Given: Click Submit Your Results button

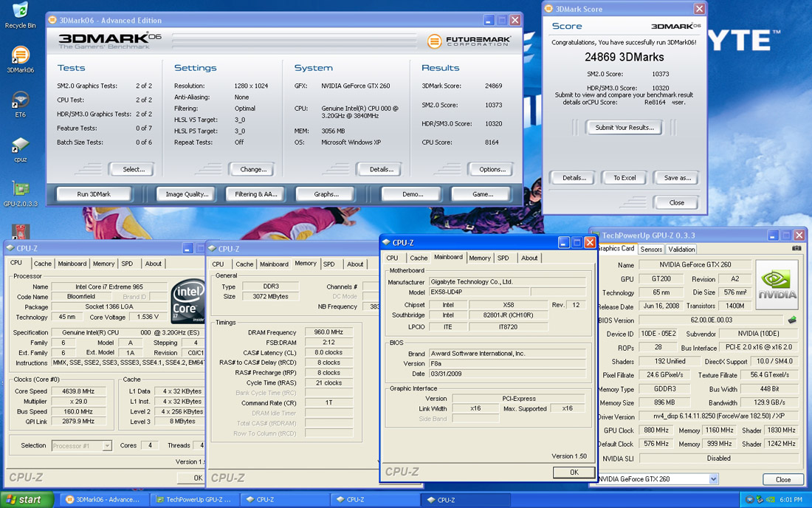Looking at the screenshot, I should pos(624,128).
